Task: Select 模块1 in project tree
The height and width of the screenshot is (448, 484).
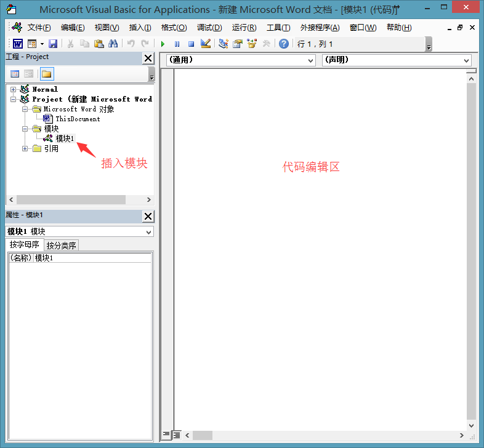Action: point(65,138)
